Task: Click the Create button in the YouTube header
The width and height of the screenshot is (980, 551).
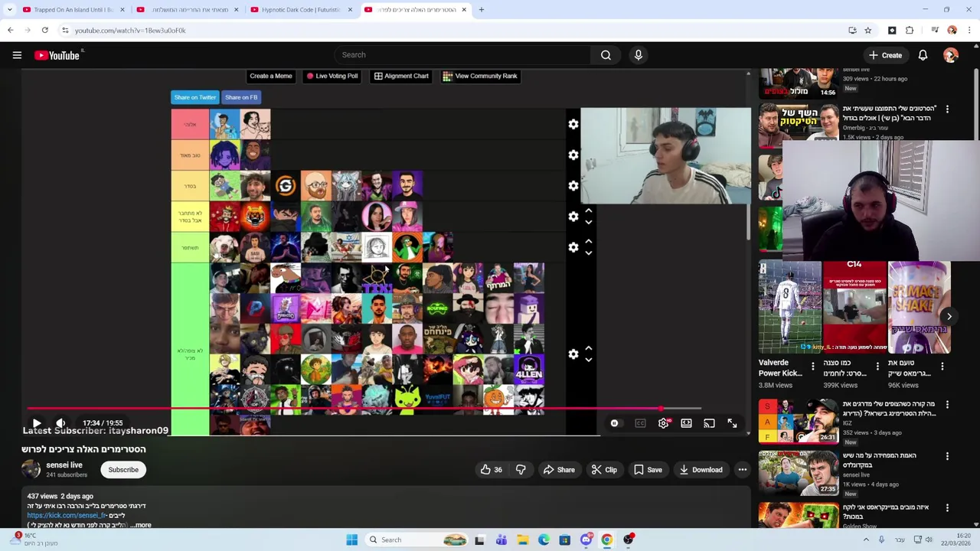Action: [x=885, y=55]
